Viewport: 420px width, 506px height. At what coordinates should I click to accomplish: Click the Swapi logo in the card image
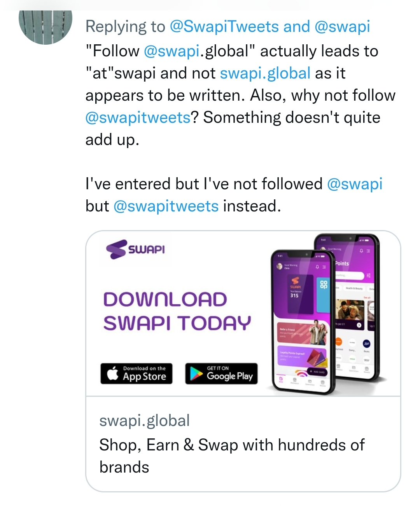(x=135, y=249)
